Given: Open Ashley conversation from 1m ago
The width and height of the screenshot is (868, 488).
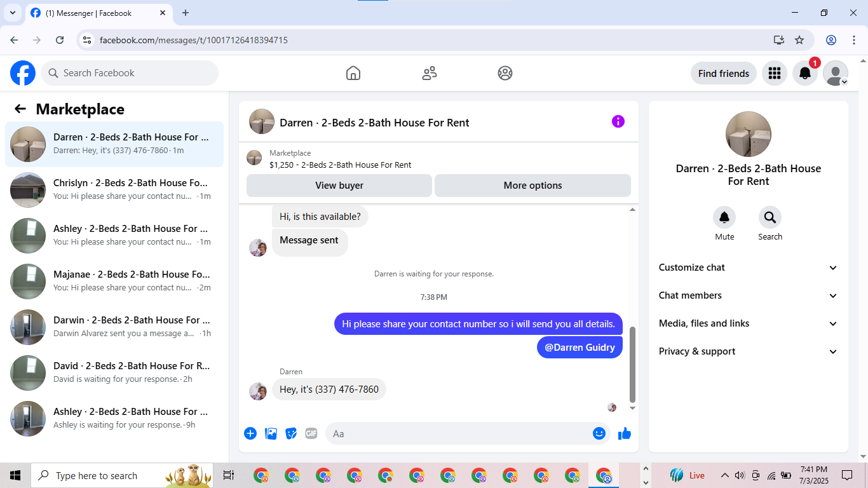Looking at the screenshot, I should coord(114,236).
